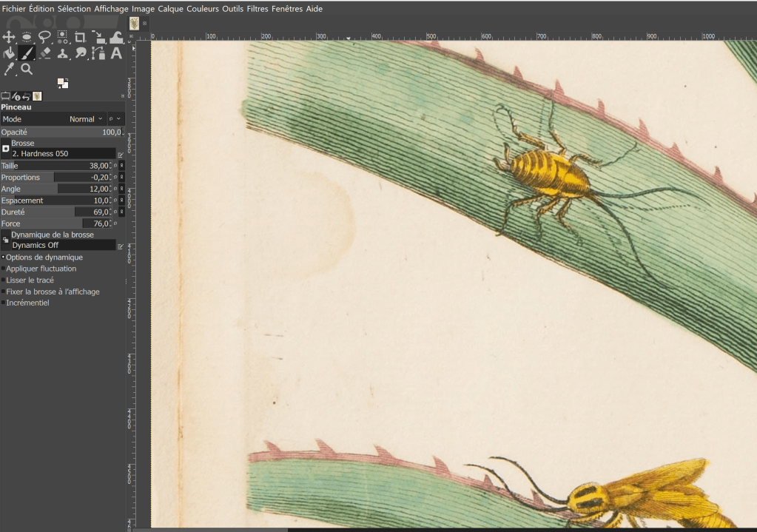Enable Appliquer fluctuation checkbox
This screenshot has height=532, width=757.
(x=4, y=269)
